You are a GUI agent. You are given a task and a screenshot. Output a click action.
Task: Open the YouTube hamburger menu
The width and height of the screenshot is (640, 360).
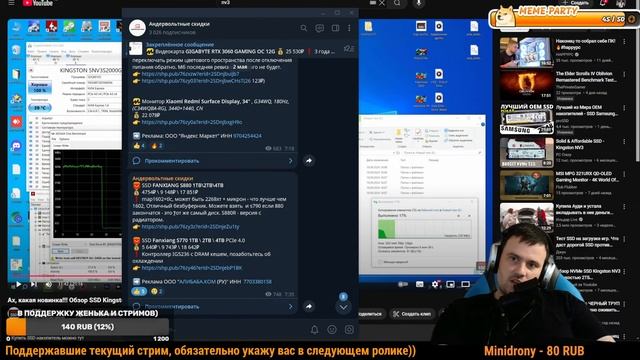tap(11, 3)
